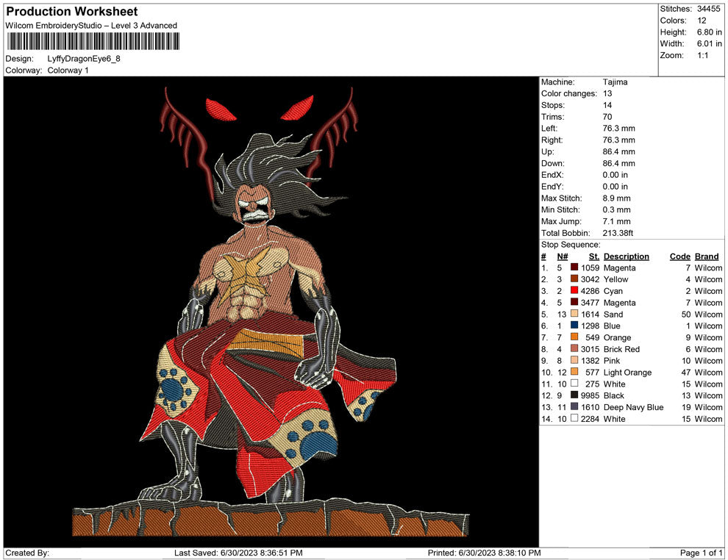This screenshot has width=728, height=560.
Task: Click the Down value '86.4 mm'
Action: [619, 163]
